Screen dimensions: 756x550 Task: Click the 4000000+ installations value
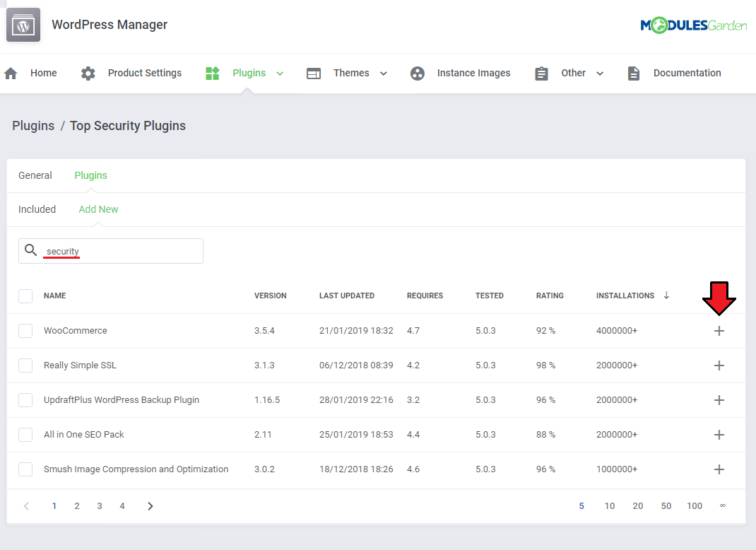tap(617, 331)
